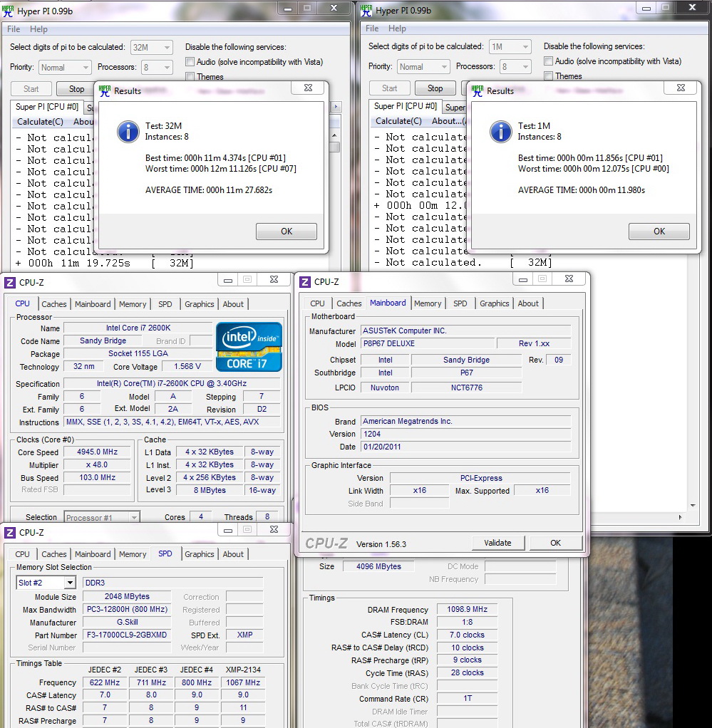Switch to Graphics tab in CPU-Z CPU window
Viewport: 712px width, 728px height.
pos(200,304)
